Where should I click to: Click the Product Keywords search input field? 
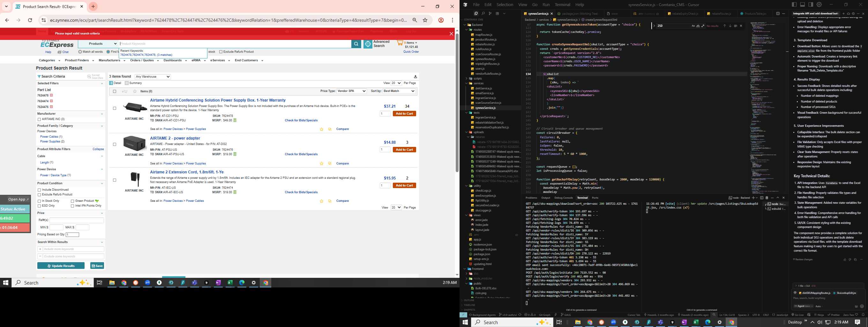tap(235, 44)
